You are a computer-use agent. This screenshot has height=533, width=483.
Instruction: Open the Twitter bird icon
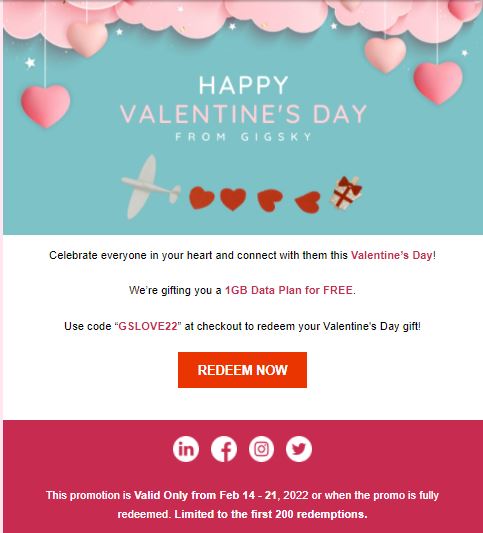299,449
